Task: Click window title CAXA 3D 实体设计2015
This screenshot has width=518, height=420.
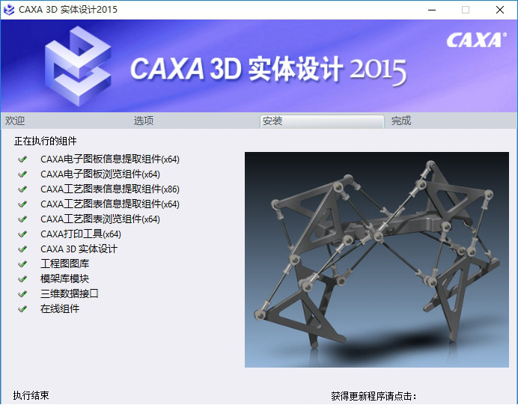Action: 68,10
